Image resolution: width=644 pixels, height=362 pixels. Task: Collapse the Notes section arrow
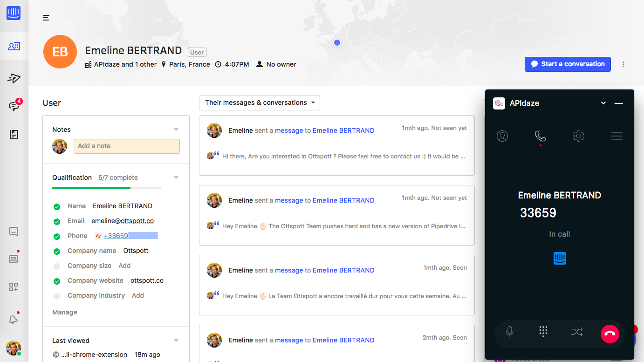click(x=176, y=130)
